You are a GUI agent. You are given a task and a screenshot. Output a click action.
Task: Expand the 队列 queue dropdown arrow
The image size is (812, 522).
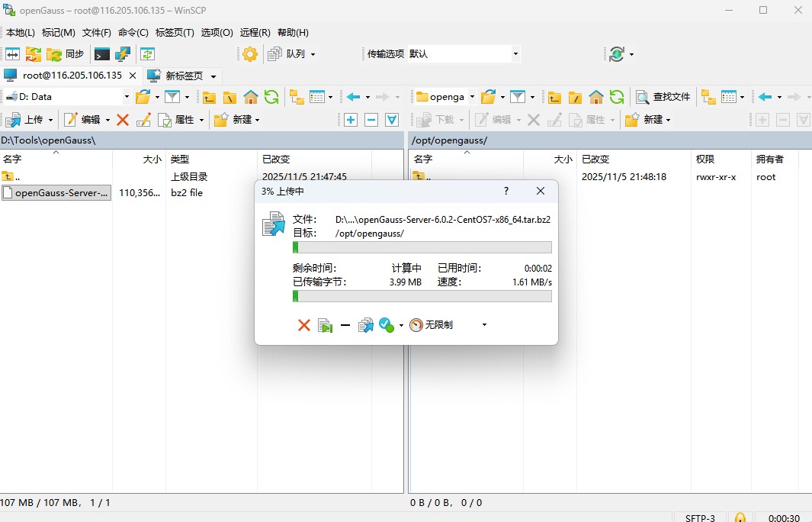313,54
